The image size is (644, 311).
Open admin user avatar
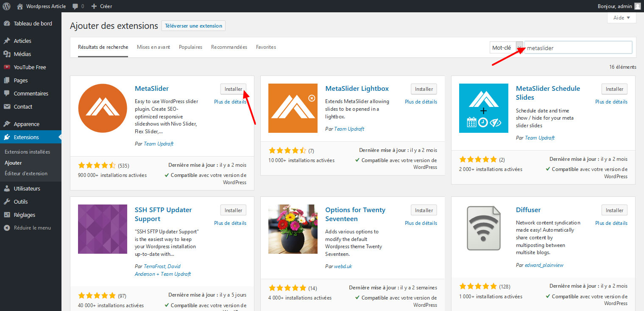click(637, 6)
